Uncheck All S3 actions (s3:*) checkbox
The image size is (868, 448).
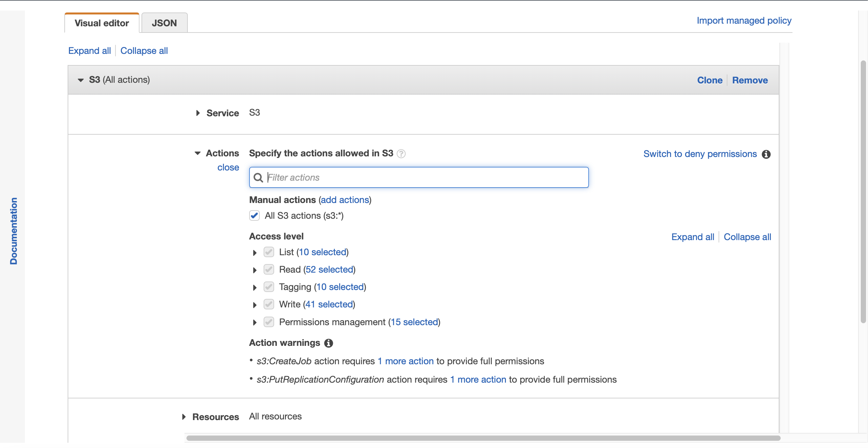click(254, 215)
